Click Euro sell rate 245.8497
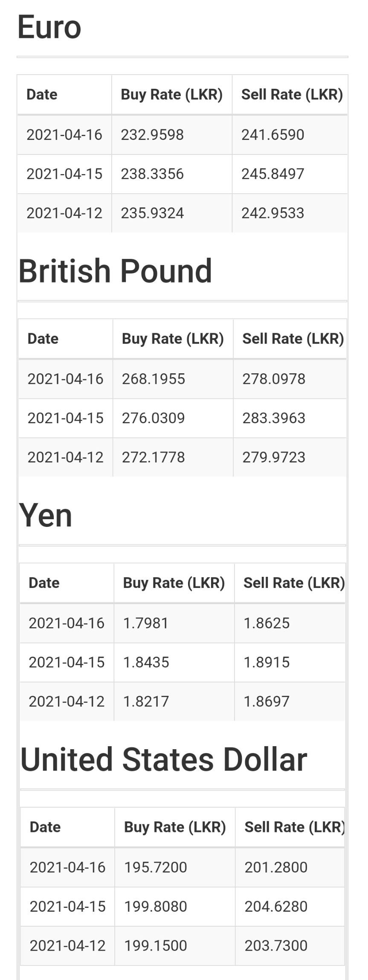The width and height of the screenshot is (368, 980). pos(273,174)
